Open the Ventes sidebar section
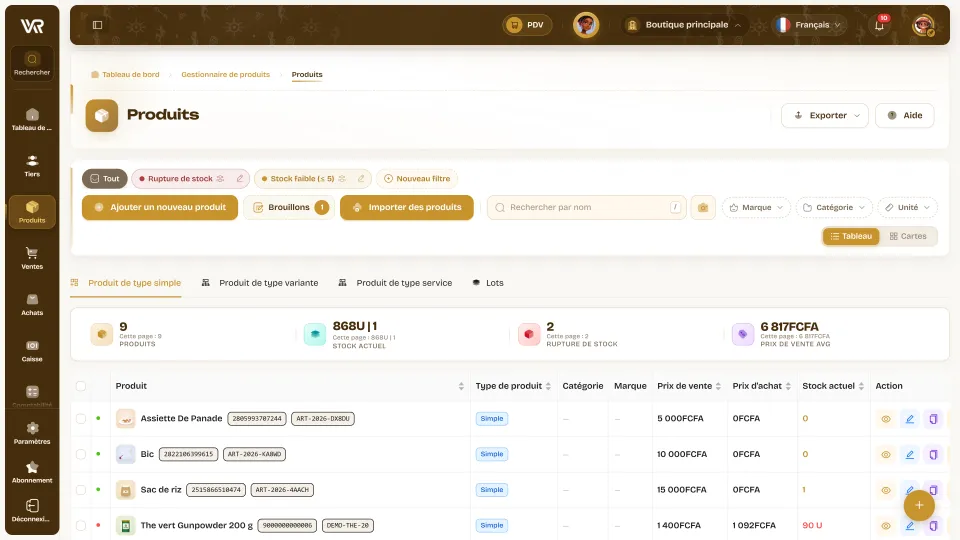Image resolution: width=960 pixels, height=540 pixels. click(x=32, y=258)
